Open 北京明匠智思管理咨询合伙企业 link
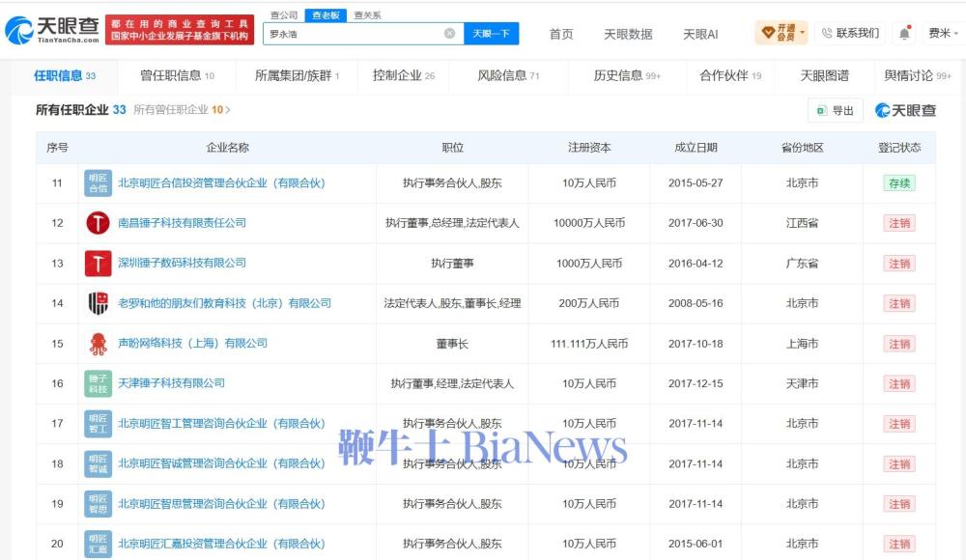Image resolution: width=966 pixels, height=560 pixels. coord(221,504)
